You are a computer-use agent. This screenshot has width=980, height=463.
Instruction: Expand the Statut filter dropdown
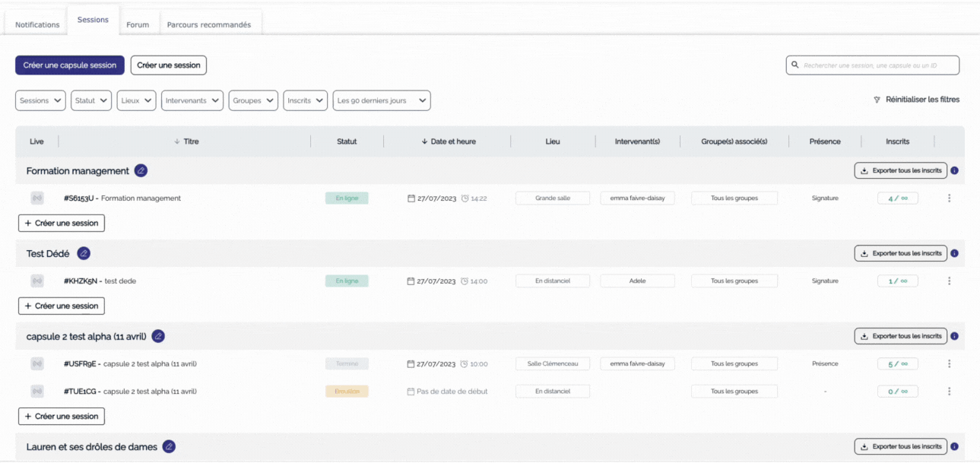[x=91, y=100]
